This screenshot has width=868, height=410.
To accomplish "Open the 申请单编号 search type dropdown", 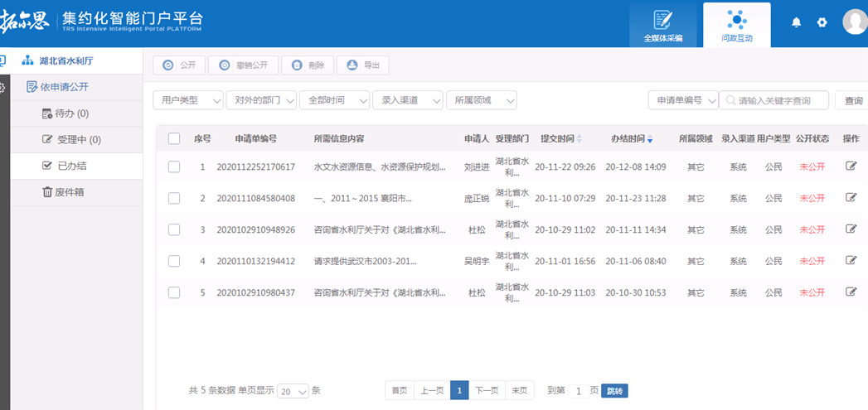I will (x=682, y=100).
